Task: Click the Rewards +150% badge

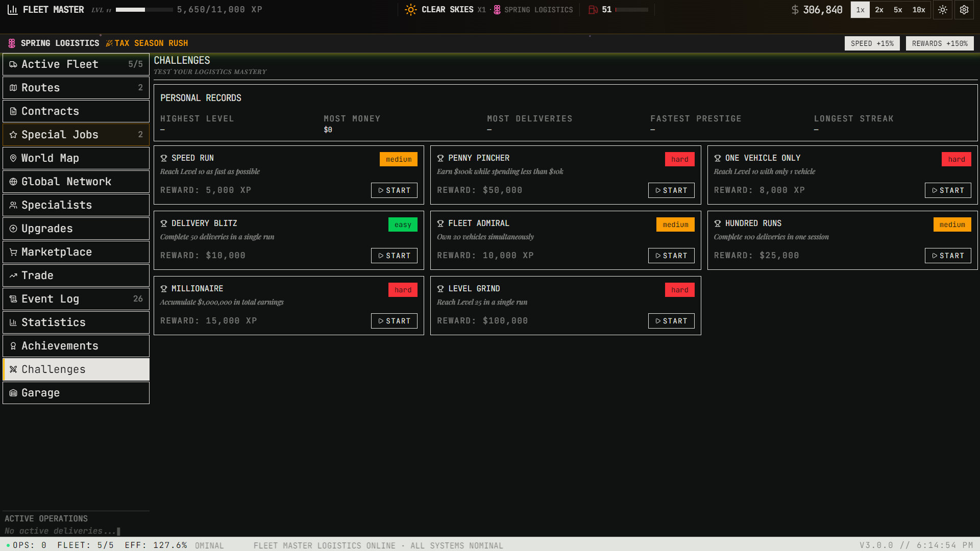Action: (939, 43)
